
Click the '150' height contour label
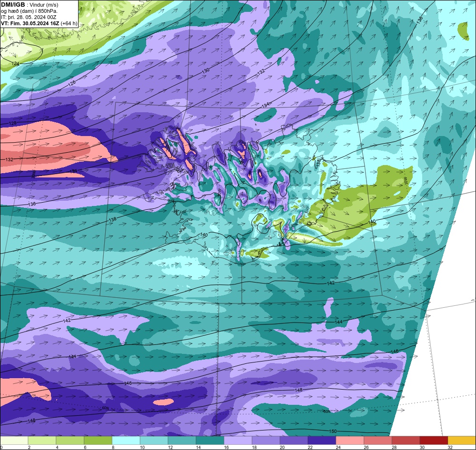point(332,431)
